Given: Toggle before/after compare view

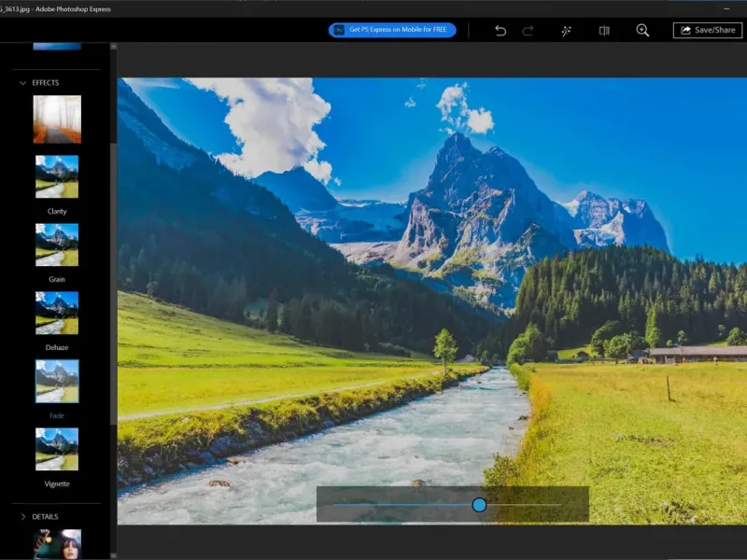Looking at the screenshot, I should pos(604,31).
